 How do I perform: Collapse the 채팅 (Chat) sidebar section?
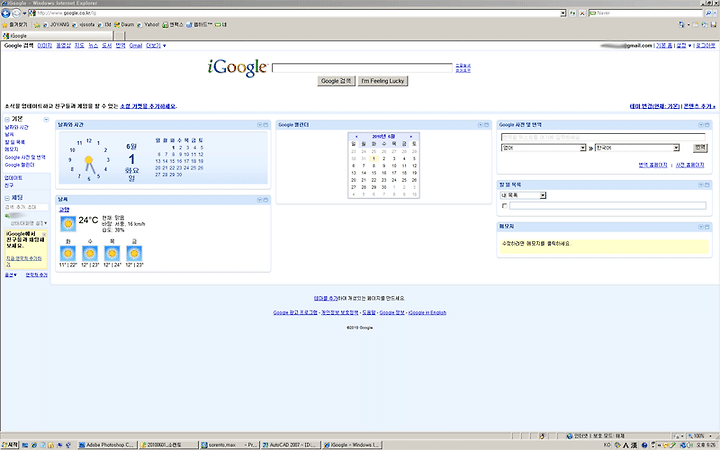point(7,198)
